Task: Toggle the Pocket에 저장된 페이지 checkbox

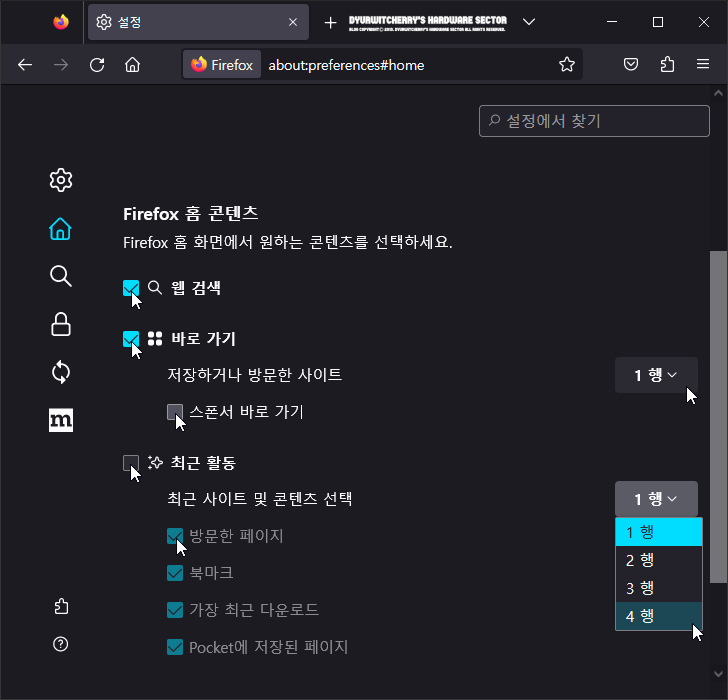Action: tap(175, 647)
